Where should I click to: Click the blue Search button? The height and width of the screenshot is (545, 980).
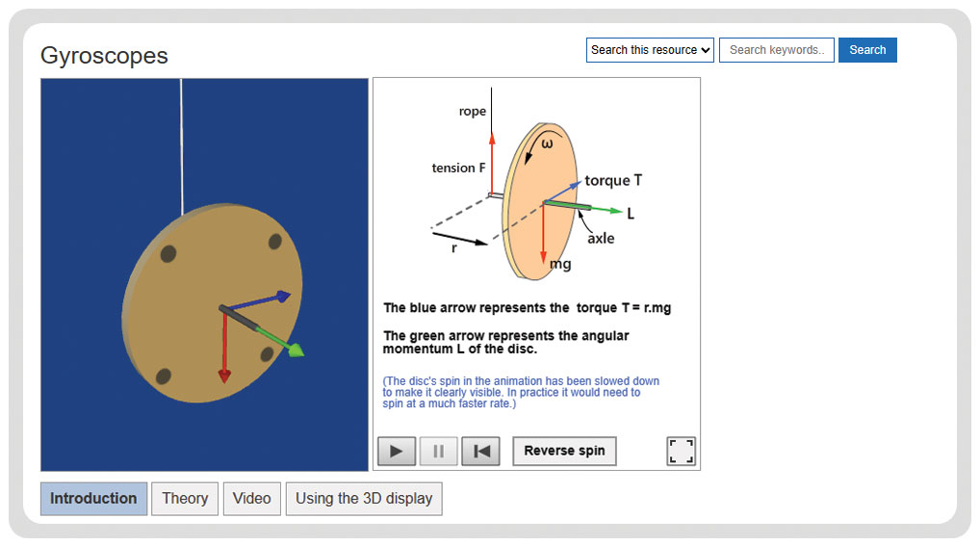pyautogui.click(x=867, y=50)
